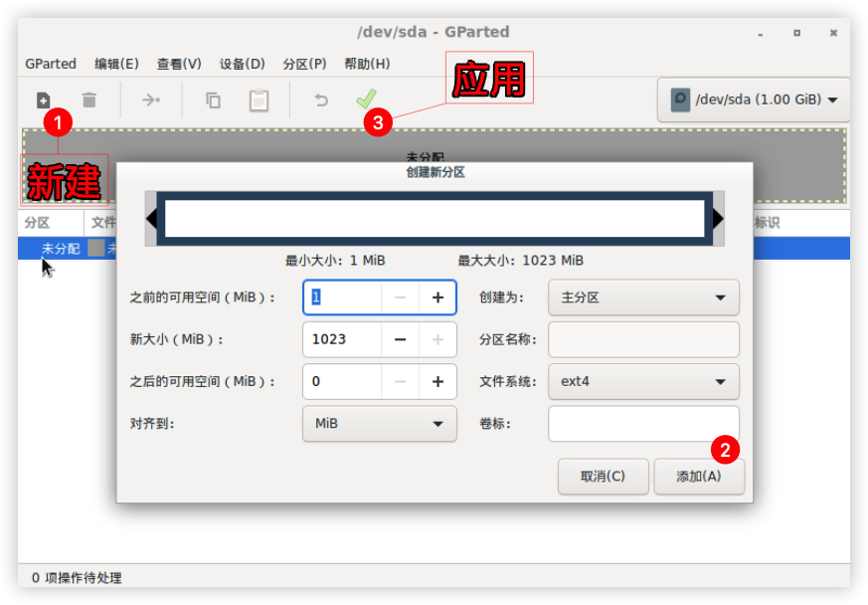This screenshot has height=605, width=868.
Task: Click the 分区 column header
Action: 50,223
